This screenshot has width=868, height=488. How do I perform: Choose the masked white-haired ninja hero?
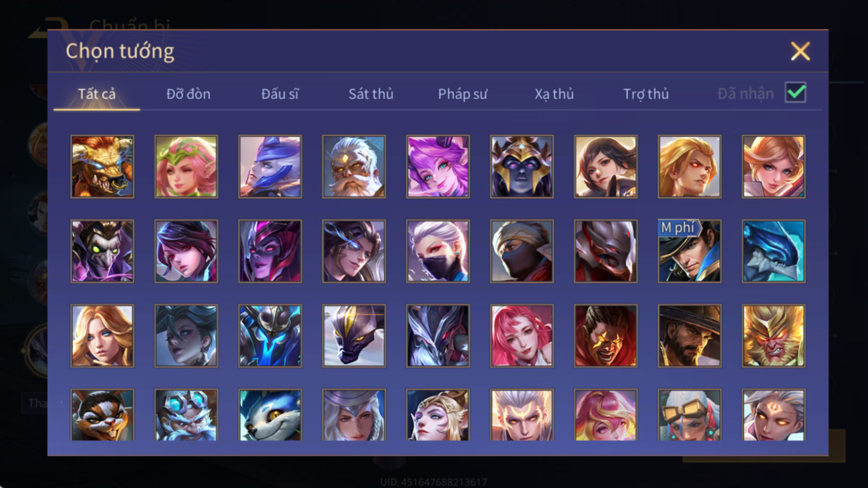[438, 251]
